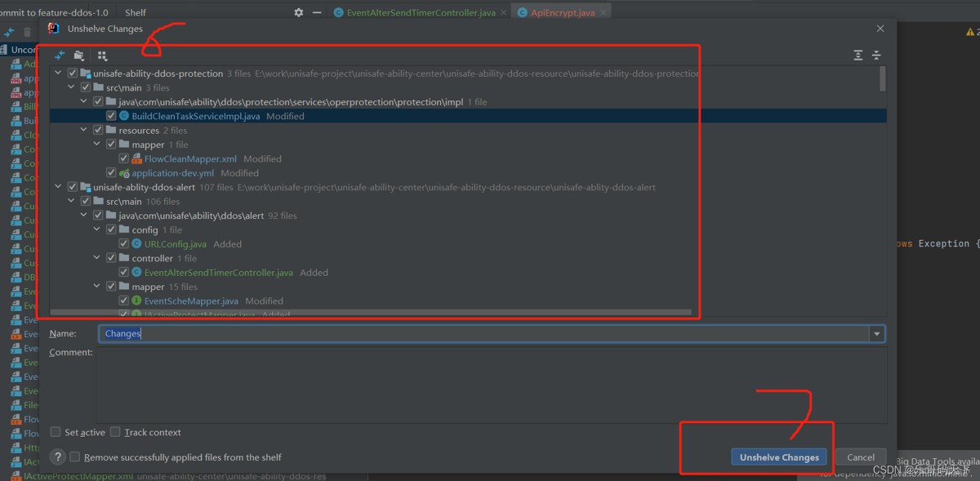Switch to the Shelf tab
The height and width of the screenshot is (481, 980).
click(136, 13)
